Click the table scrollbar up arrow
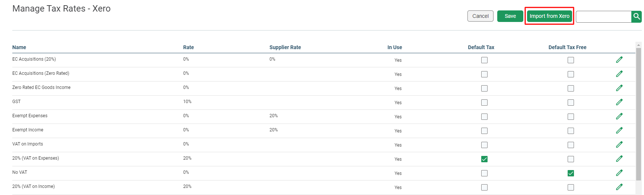This screenshot has height=195, width=644. click(x=639, y=45)
